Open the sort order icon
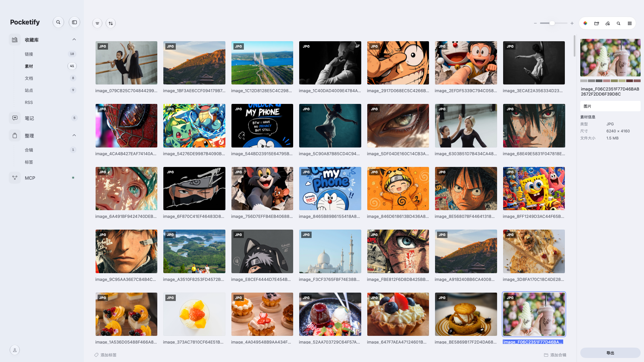The height and width of the screenshot is (362, 644). coord(111,23)
